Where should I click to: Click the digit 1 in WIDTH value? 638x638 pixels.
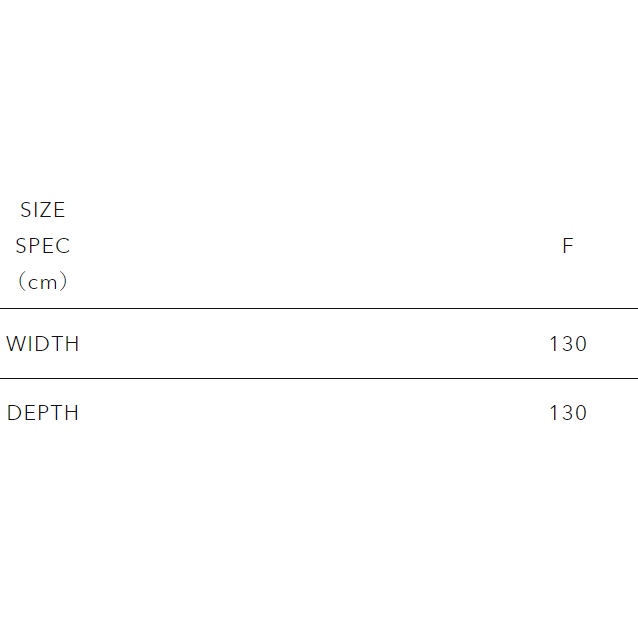(554, 344)
